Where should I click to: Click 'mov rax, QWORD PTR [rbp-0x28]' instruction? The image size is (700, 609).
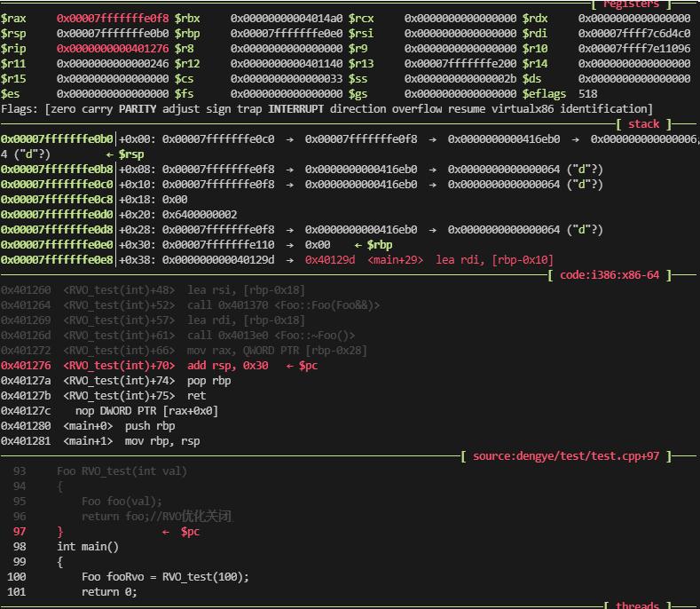click(277, 351)
